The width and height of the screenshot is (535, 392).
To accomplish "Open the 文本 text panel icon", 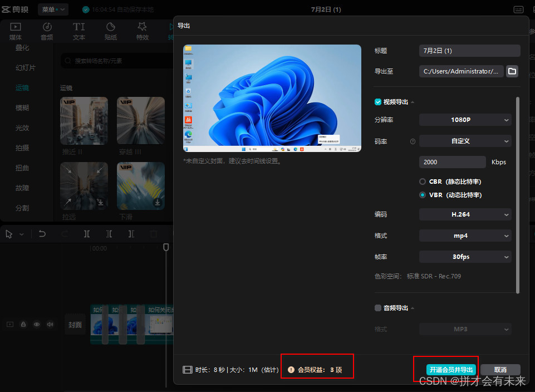I will 79,27.
